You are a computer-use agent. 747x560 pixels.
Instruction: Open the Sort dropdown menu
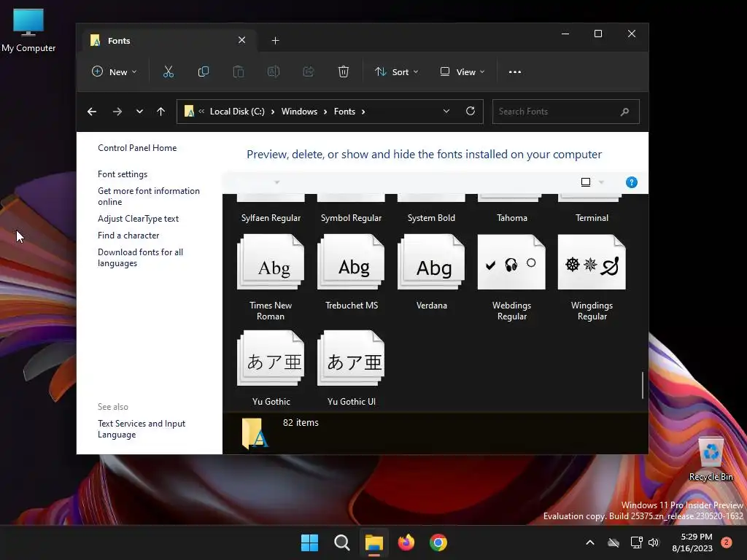(x=396, y=72)
